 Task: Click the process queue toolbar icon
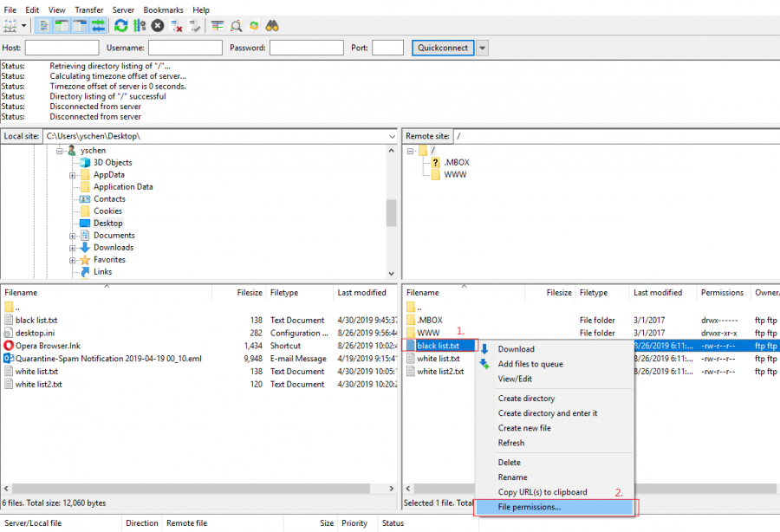pyautogui.click(x=139, y=26)
